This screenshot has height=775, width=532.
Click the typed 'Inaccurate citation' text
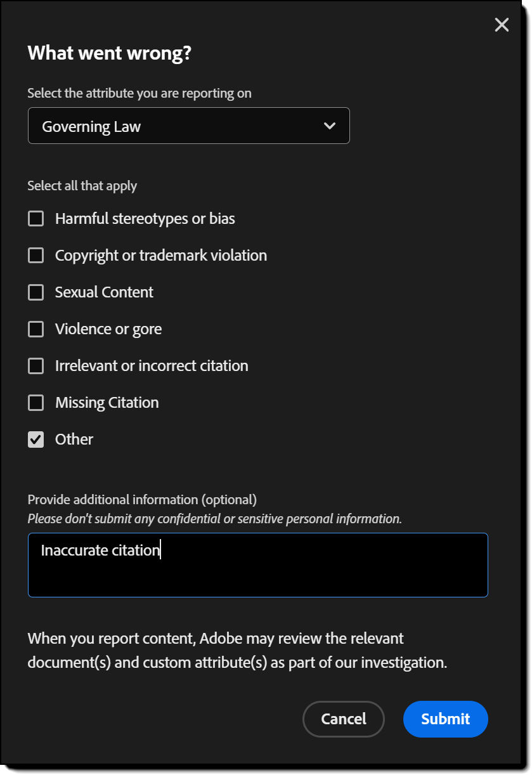click(x=100, y=550)
